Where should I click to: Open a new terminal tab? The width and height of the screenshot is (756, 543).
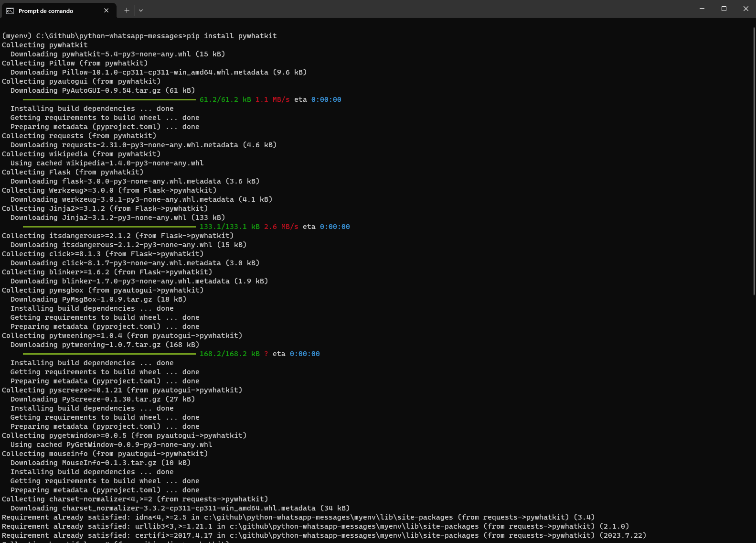pos(127,10)
